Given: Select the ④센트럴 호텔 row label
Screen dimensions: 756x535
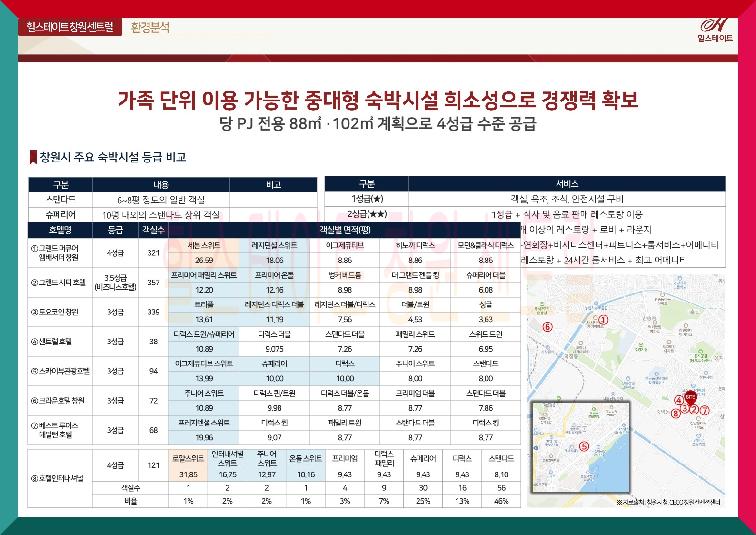Looking at the screenshot, I should 51,342.
